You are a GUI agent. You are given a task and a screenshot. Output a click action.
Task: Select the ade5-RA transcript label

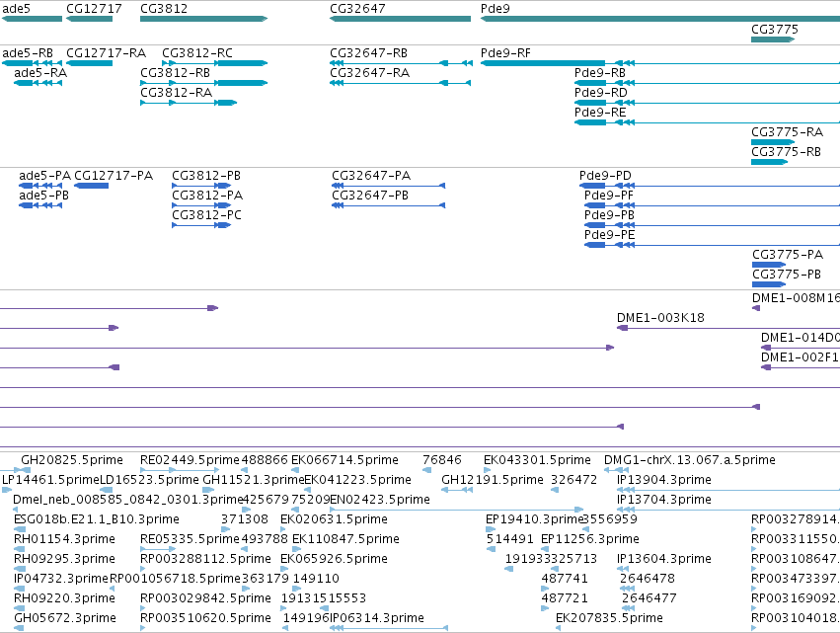40,73
